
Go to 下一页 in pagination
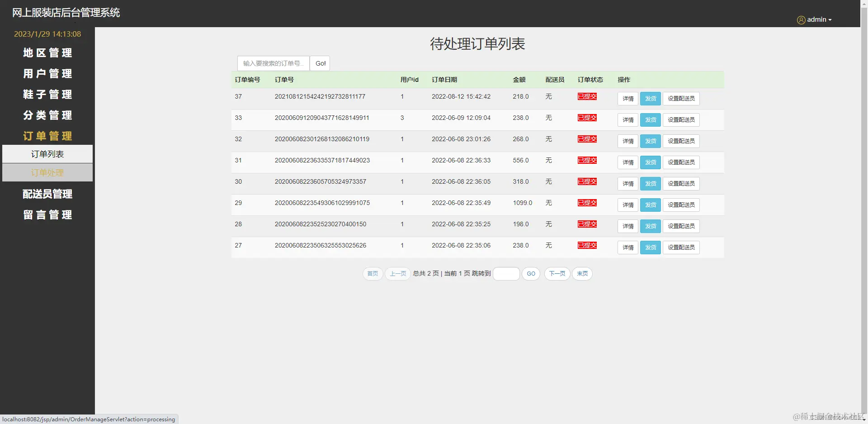pos(557,274)
